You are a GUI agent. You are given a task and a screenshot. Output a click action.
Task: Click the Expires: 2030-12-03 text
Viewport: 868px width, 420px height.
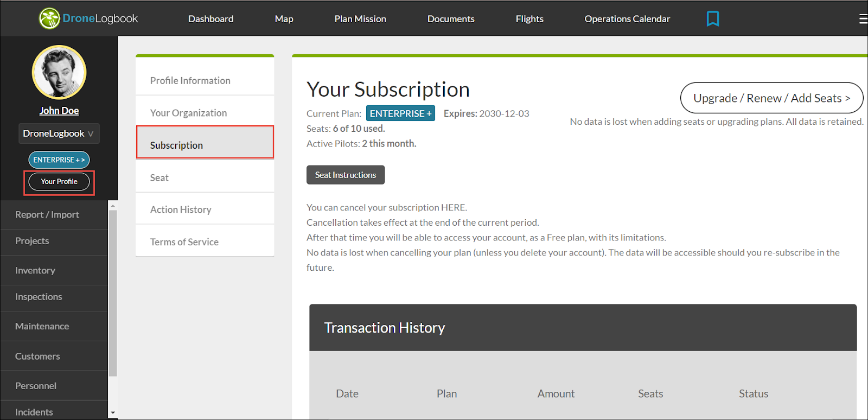(487, 113)
